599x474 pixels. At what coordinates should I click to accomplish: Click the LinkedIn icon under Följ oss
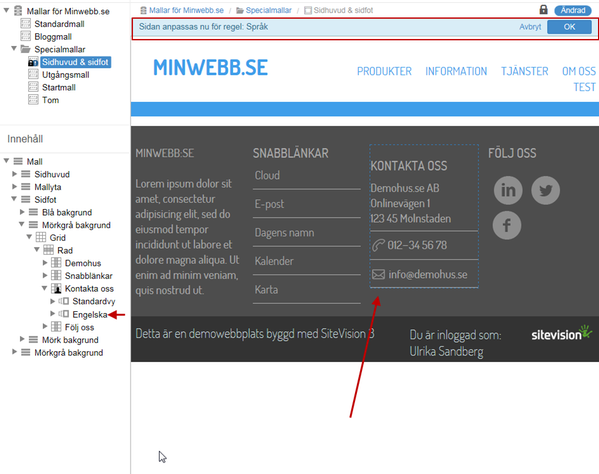tap(508, 190)
